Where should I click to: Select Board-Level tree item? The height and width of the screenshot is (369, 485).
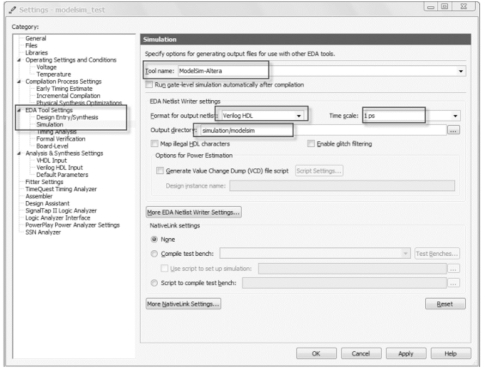52,146
